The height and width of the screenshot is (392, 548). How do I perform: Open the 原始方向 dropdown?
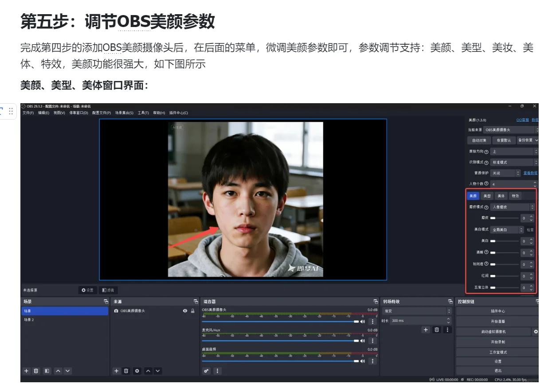pyautogui.click(x=514, y=152)
